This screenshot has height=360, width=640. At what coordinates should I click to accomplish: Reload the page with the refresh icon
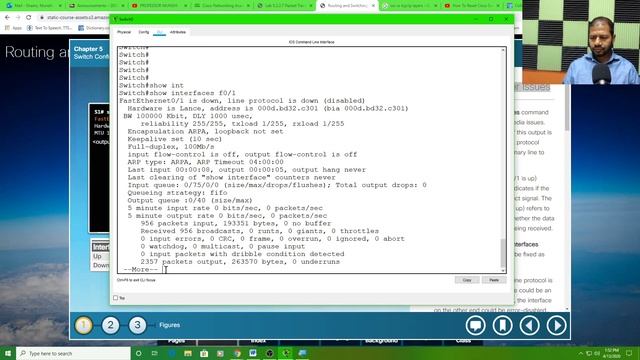[29, 18]
